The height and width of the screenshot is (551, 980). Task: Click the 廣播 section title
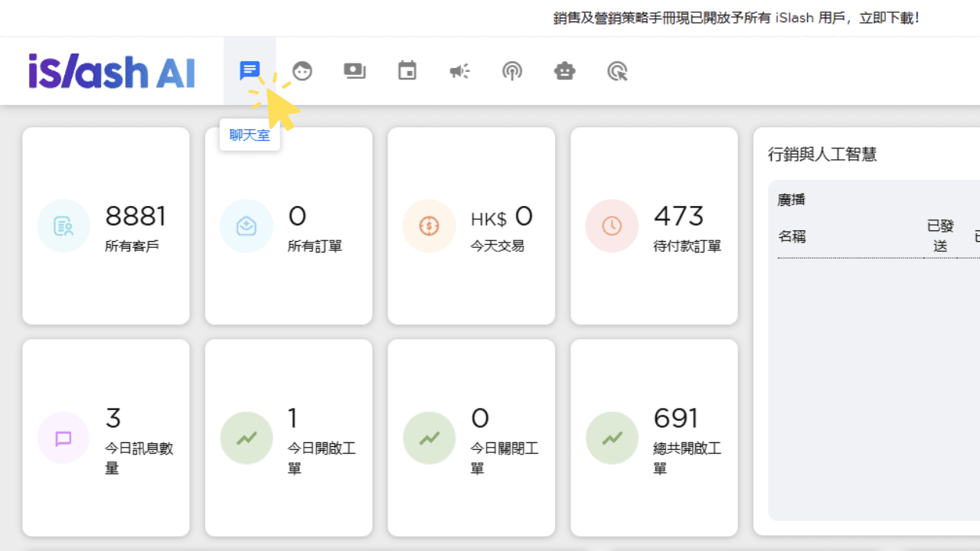click(x=792, y=200)
